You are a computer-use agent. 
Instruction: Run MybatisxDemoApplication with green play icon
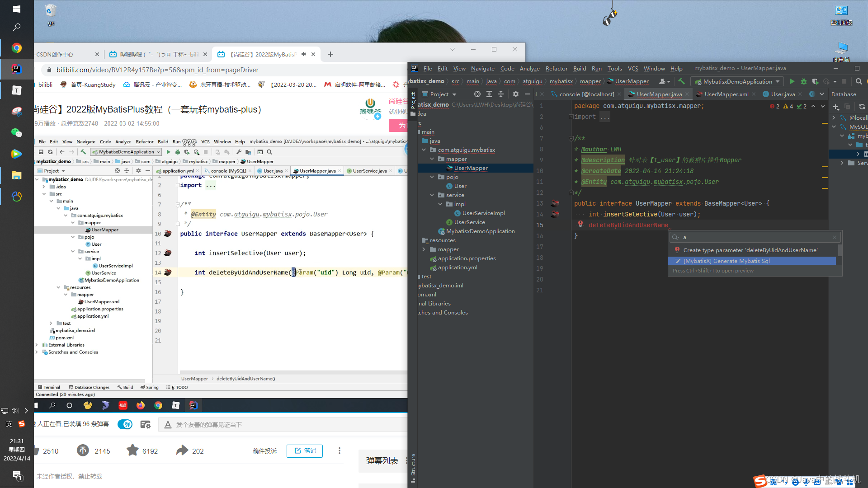(x=792, y=81)
